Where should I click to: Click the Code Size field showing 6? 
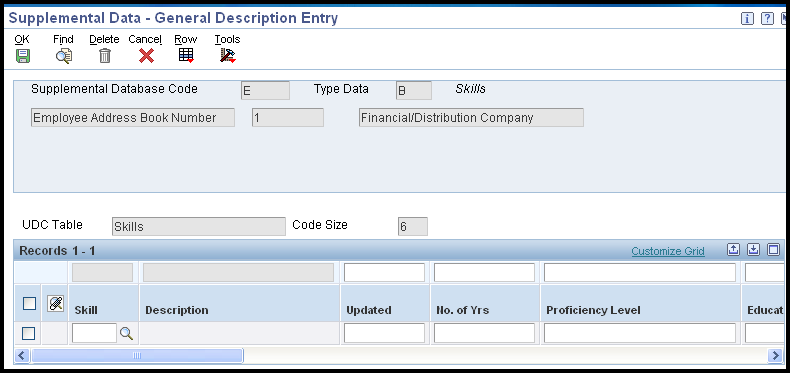pos(413,227)
